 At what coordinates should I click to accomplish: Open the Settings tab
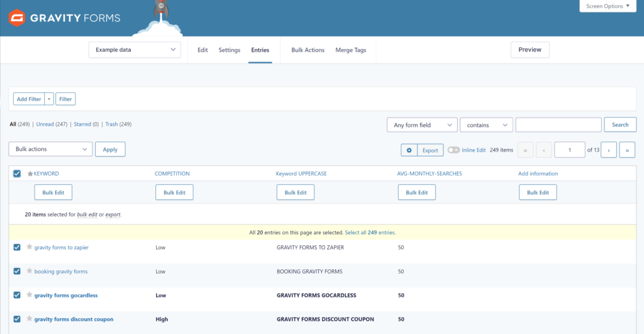pyautogui.click(x=229, y=50)
